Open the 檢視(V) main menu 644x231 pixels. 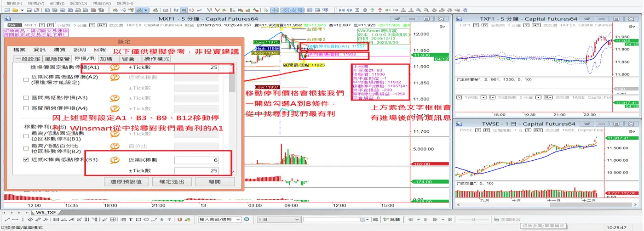click(x=36, y=3)
